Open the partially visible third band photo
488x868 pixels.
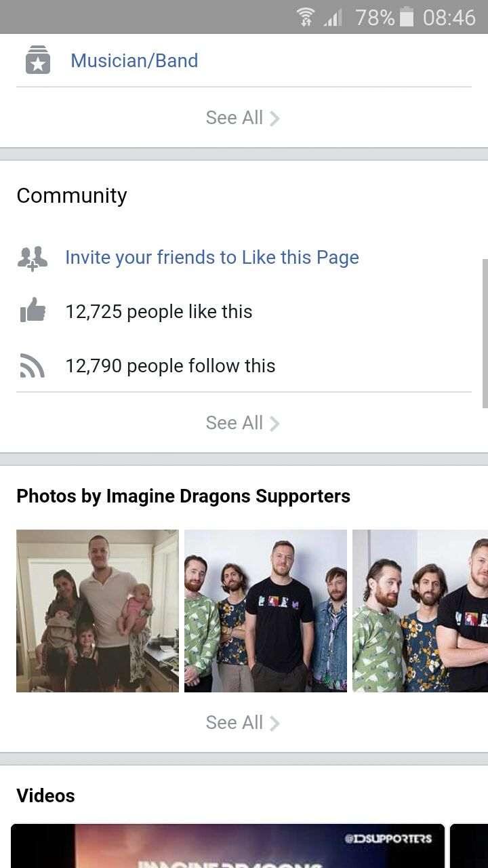point(420,611)
